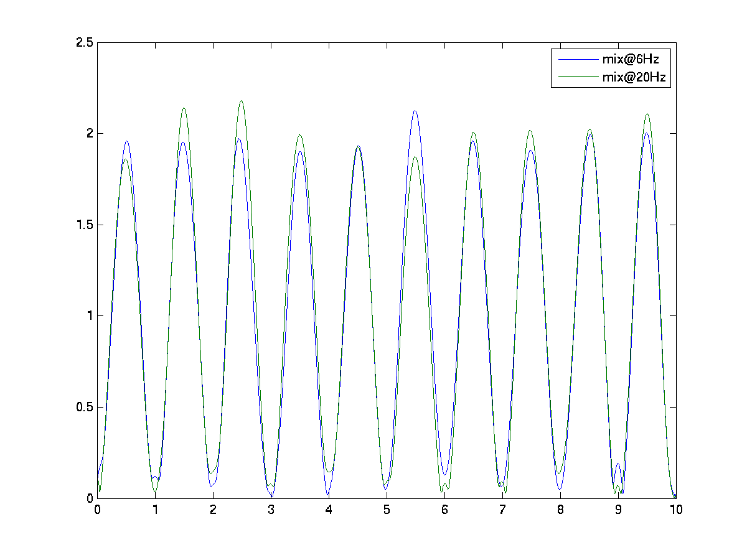Viewport: 747px width, 560px height.
Task: Click the green line sample in legend
Action: click(578, 77)
